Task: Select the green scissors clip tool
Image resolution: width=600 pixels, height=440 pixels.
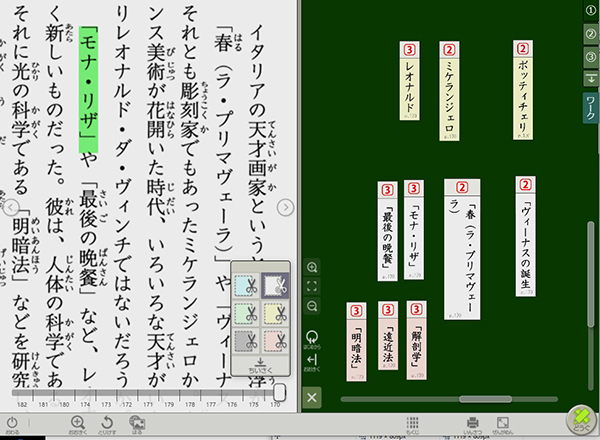Action: [x=246, y=313]
